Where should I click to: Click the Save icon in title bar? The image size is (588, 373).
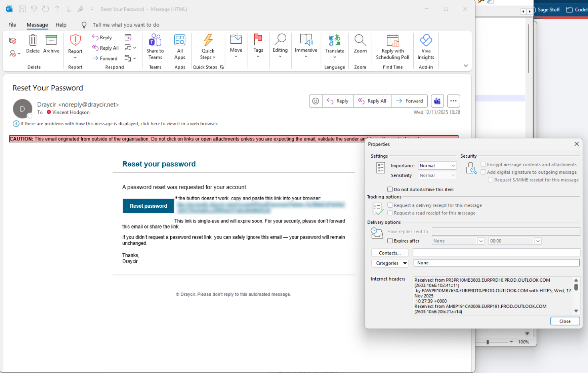(x=22, y=9)
